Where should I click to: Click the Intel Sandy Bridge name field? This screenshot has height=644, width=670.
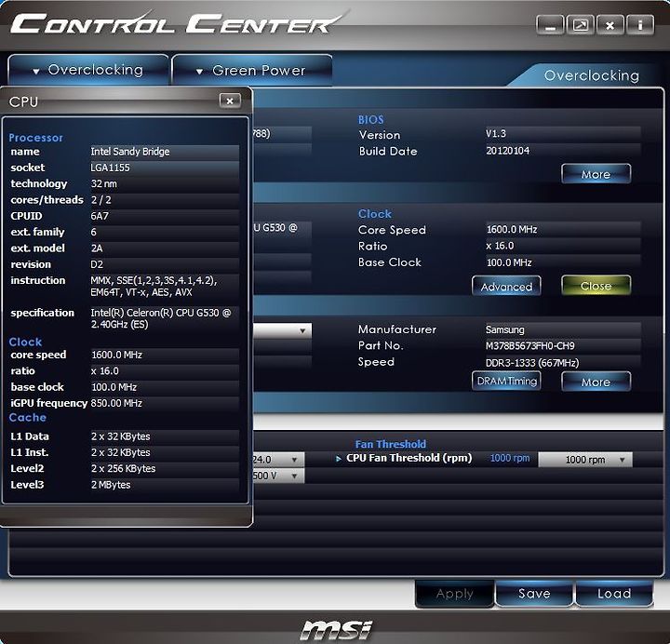164,152
